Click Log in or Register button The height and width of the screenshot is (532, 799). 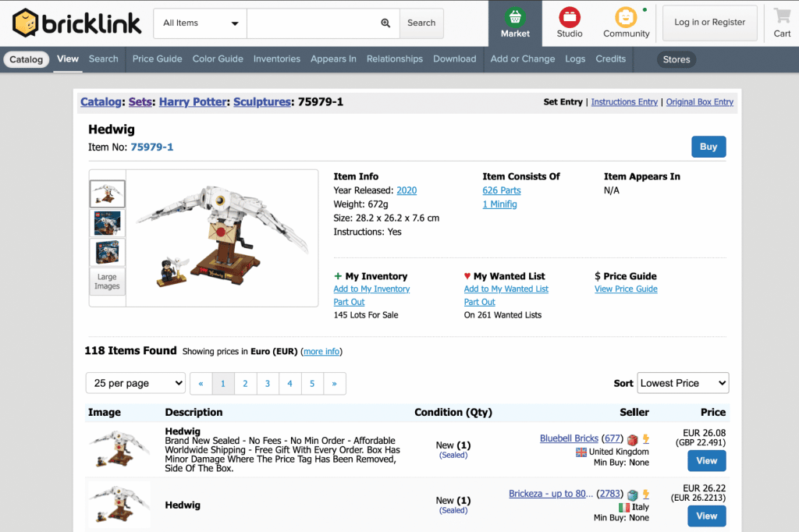[x=709, y=23]
